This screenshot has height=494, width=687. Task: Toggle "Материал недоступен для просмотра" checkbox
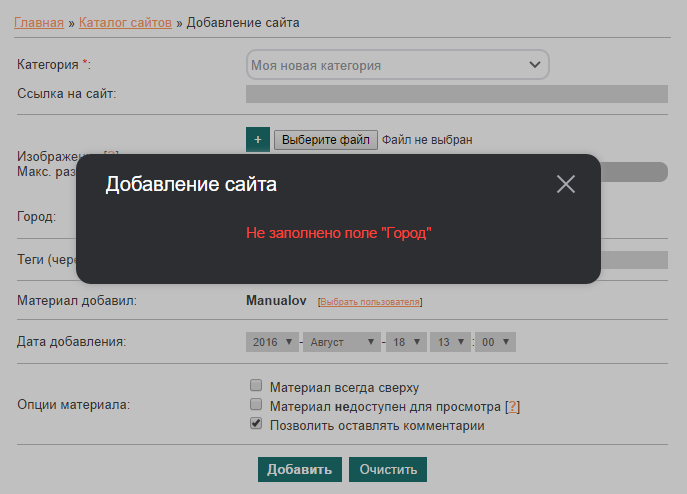256,405
